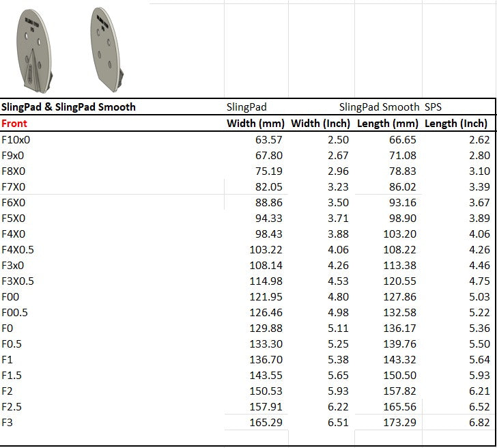Select the F0 row label
This screenshot has height=448, width=497.
(x=8, y=328)
